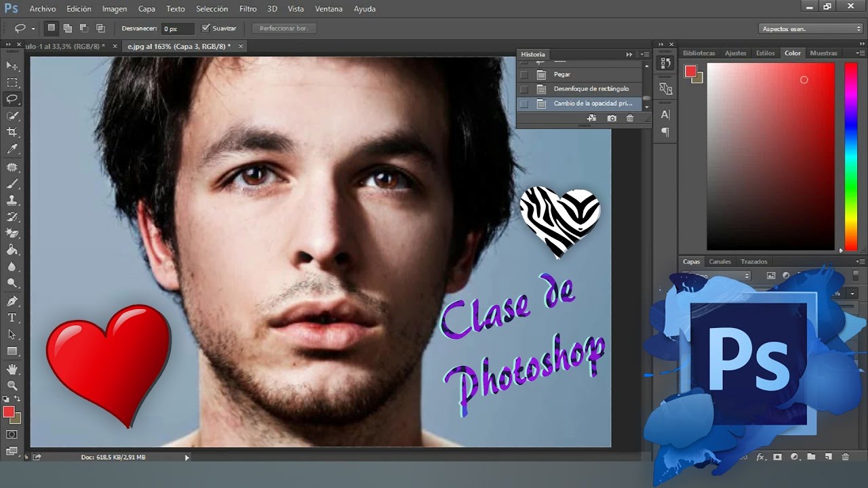868x488 pixels.
Task: Select the Dodge tool
Action: click(12, 283)
